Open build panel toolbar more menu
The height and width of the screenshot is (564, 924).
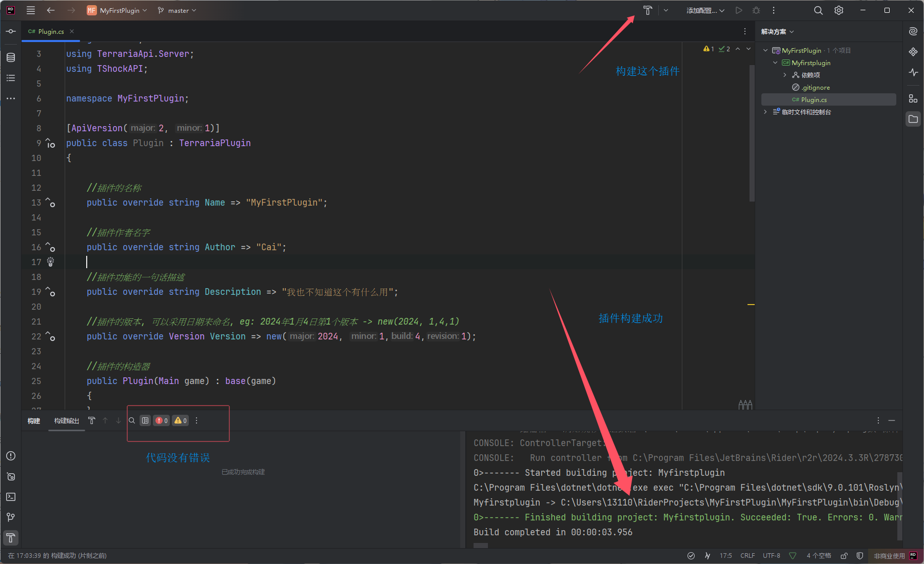[x=196, y=420]
